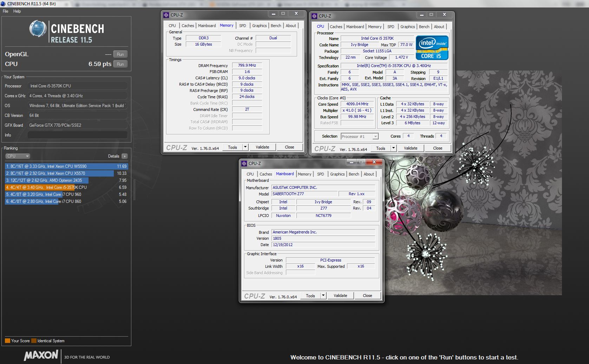589x364 pixels.
Task: Open the File menu in Cinebench
Action: (6, 11)
